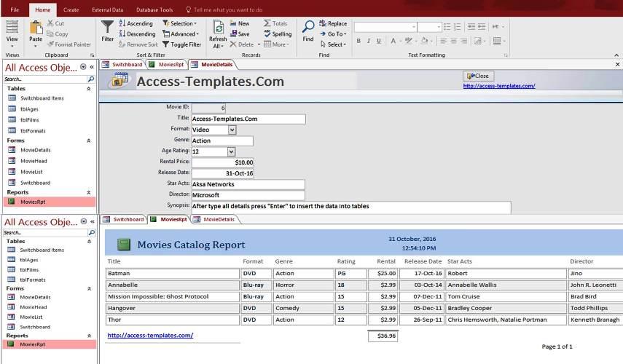623x364 pixels.
Task: Open MovieList form in upper navigation pane
Action: click(x=32, y=172)
